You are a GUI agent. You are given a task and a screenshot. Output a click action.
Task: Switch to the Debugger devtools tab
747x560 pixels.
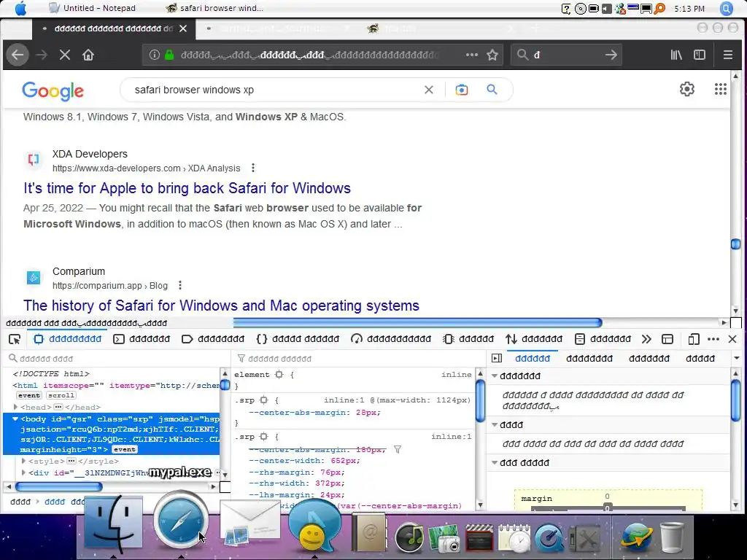pos(213,339)
